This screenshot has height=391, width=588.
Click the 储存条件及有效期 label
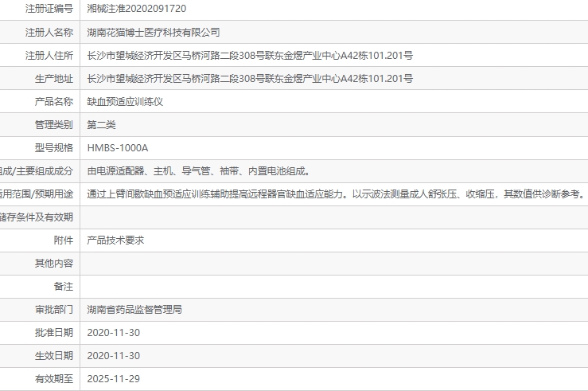37,217
